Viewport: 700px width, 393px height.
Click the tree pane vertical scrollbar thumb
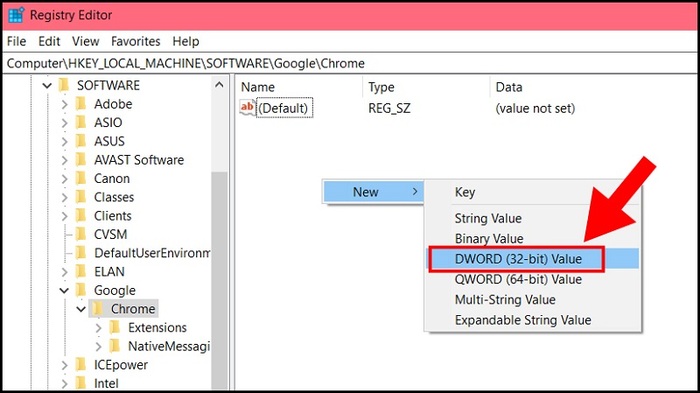pos(219,280)
